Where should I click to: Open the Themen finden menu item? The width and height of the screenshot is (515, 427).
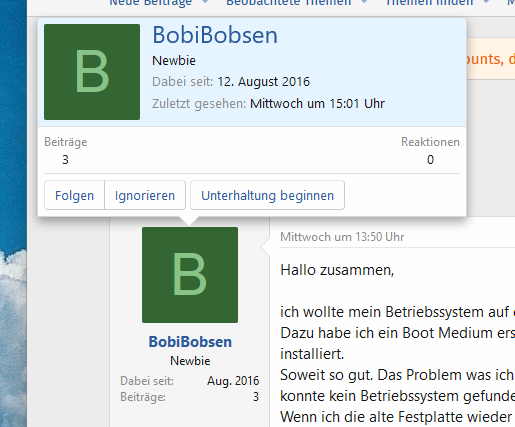(x=429, y=3)
